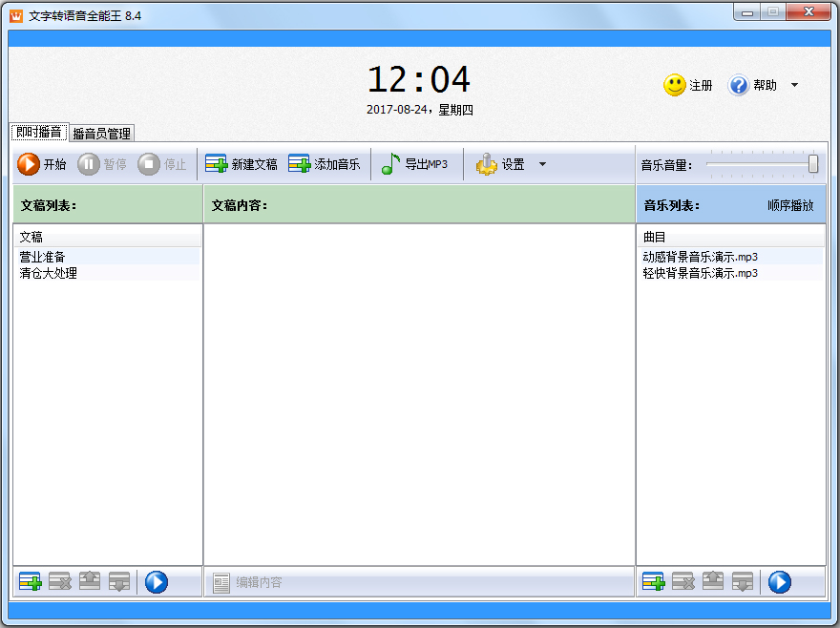Screen dimensions: 840x628
Task: Play selected track in the 音乐列表 panel
Action: click(x=780, y=582)
